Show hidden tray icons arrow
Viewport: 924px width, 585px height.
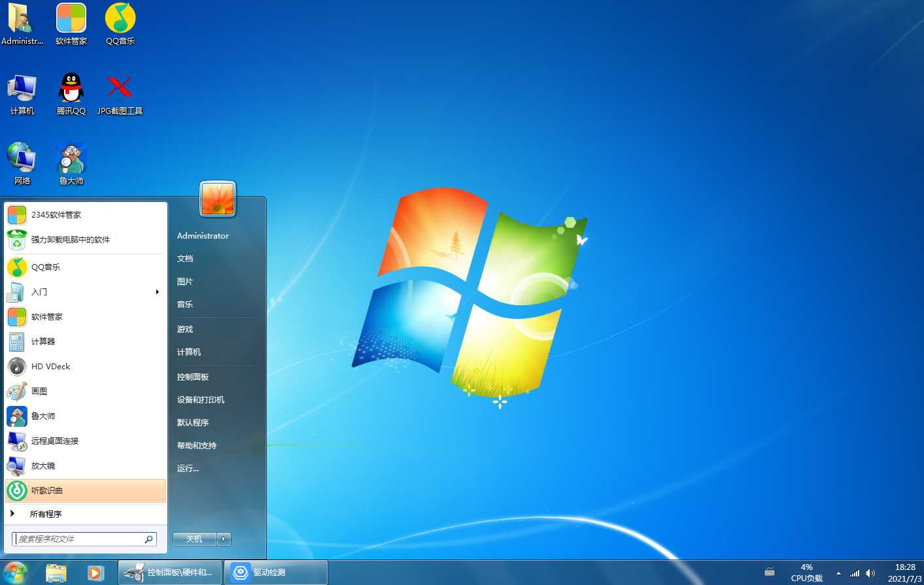pos(838,573)
